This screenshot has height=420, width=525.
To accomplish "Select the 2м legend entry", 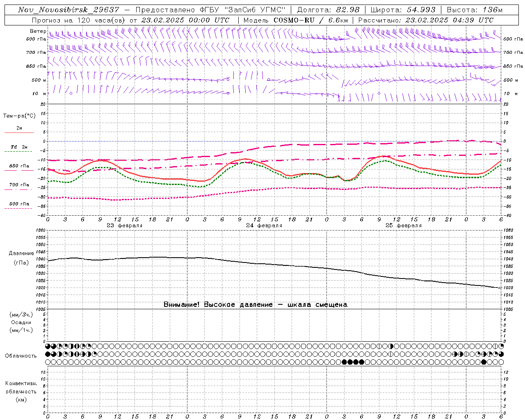I will pos(19,128).
